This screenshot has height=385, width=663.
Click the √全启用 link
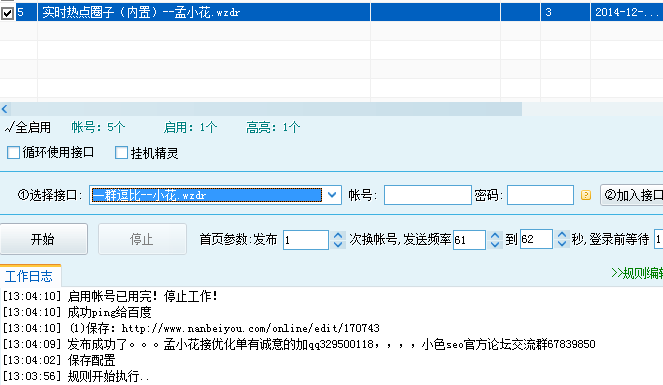tap(27, 127)
